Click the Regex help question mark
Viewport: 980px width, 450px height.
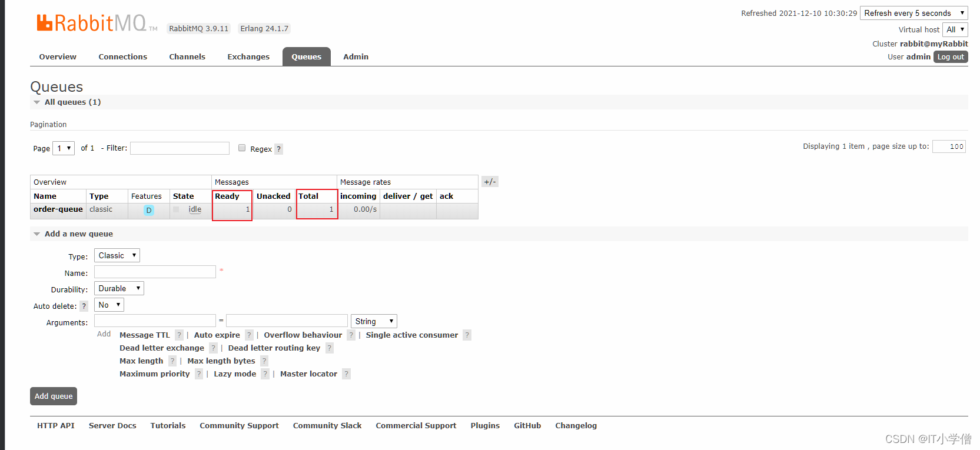(x=279, y=149)
